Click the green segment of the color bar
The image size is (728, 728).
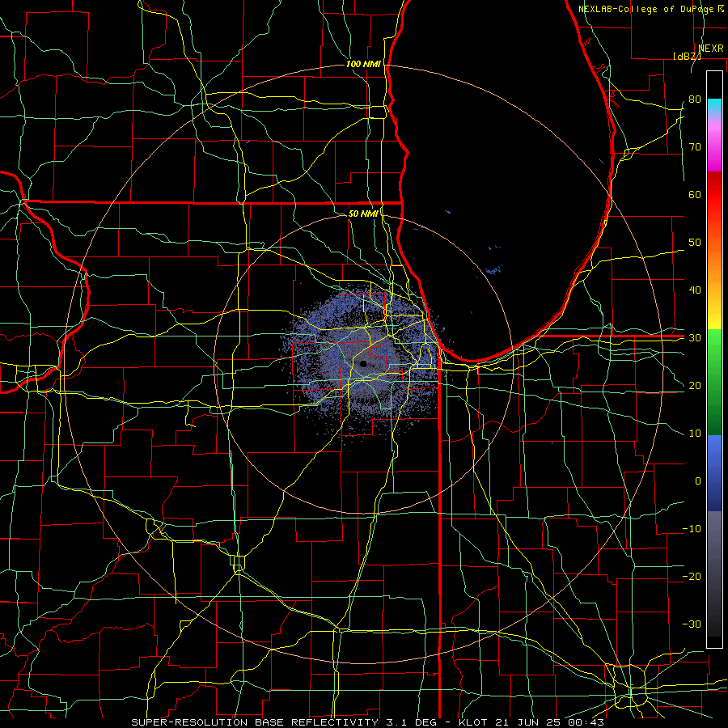click(x=714, y=382)
